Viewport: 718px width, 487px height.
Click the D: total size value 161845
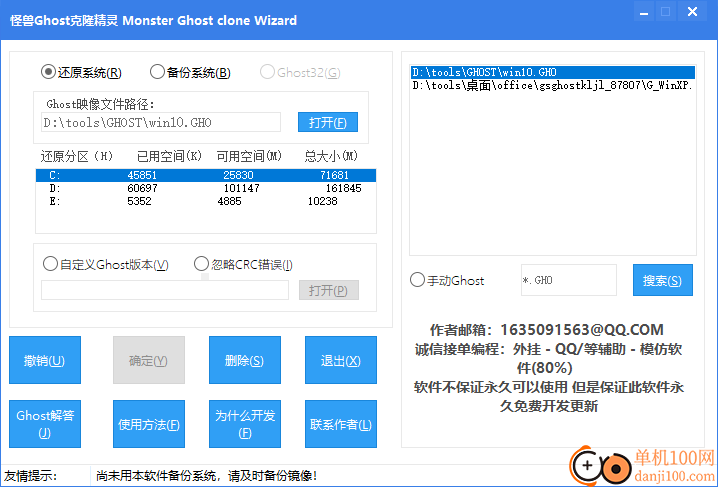pos(343,188)
